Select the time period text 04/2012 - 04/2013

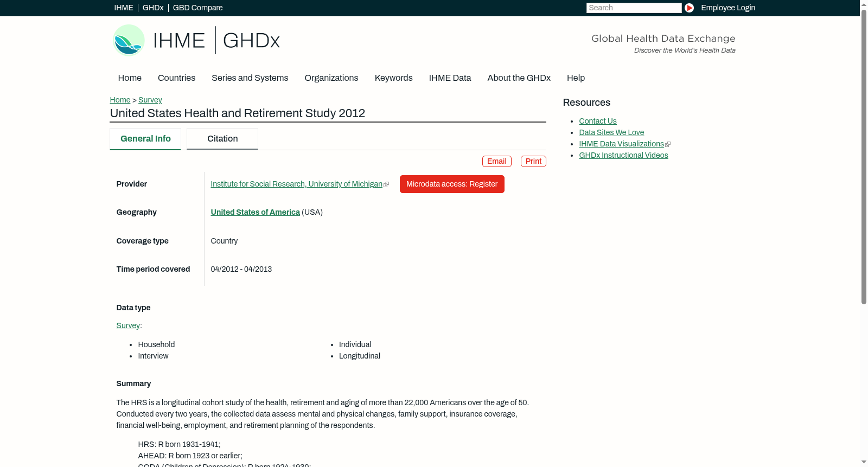[x=241, y=269]
